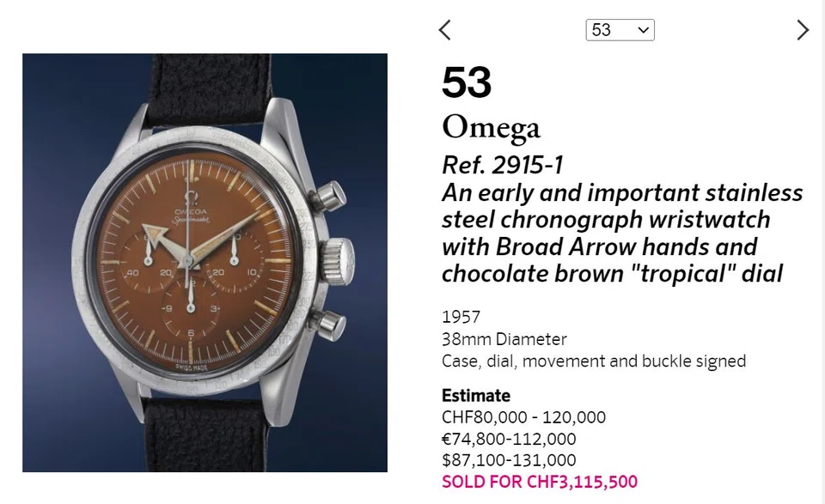Click the right chevron to view next lot
Image resolution: width=825 pixels, height=504 pixels.
804,30
